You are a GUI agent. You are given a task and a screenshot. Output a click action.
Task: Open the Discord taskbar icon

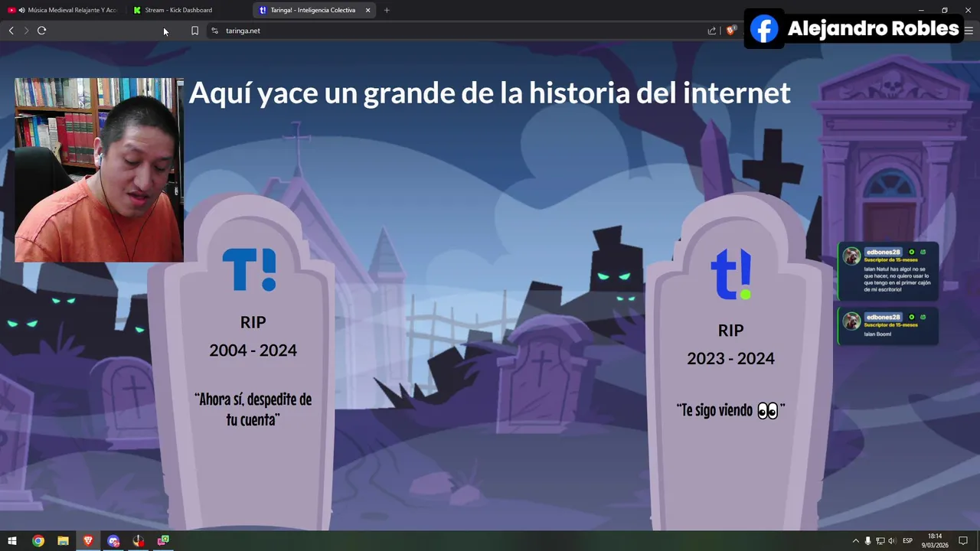(113, 541)
